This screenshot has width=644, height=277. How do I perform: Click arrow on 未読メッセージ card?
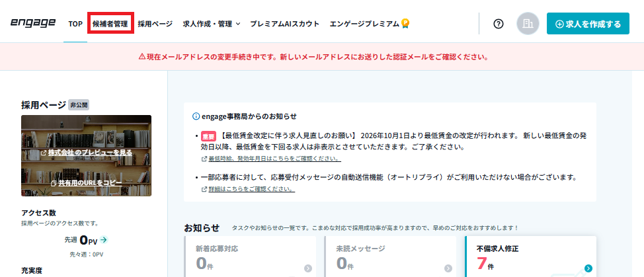[x=448, y=268]
